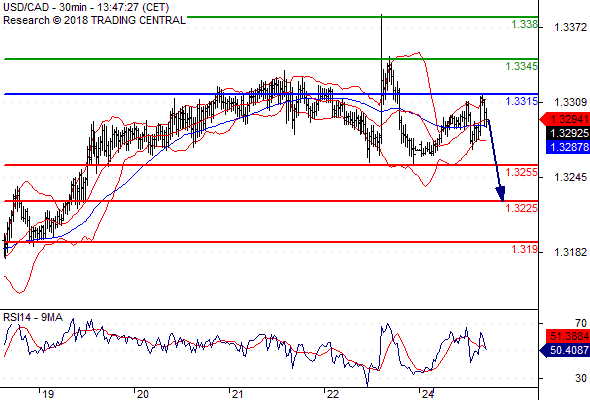
Task: Click the date marker 21 on time axis
Action: [237, 394]
